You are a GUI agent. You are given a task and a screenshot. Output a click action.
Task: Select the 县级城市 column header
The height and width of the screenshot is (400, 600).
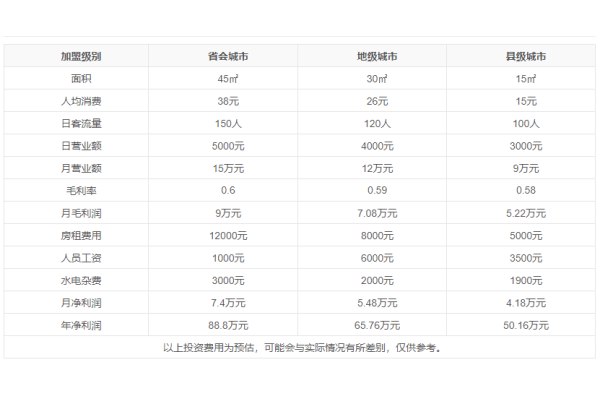click(521, 56)
